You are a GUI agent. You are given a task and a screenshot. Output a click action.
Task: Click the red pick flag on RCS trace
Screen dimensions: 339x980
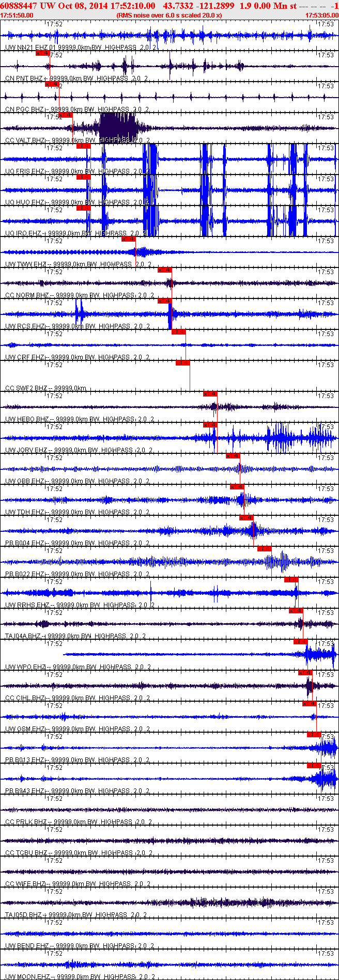(x=164, y=301)
